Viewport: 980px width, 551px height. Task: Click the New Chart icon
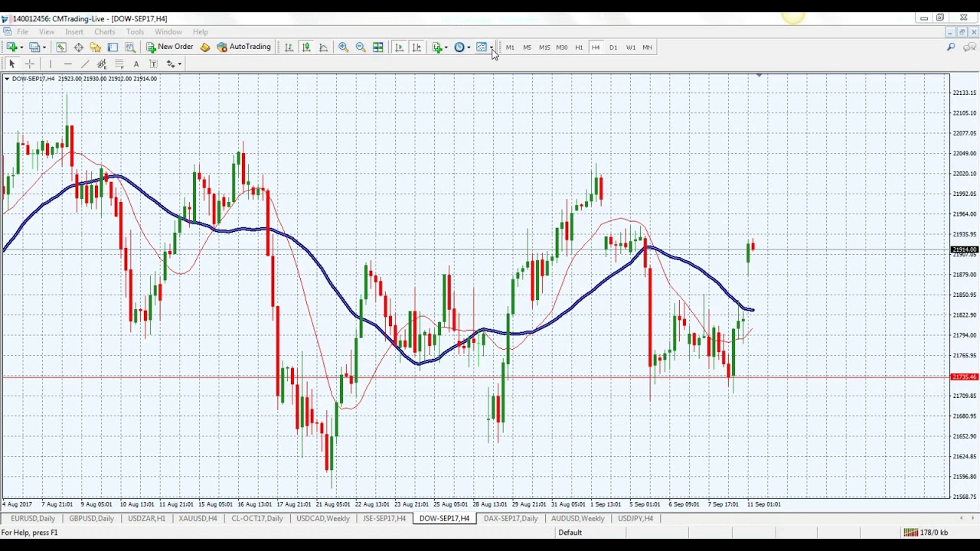[x=11, y=47]
